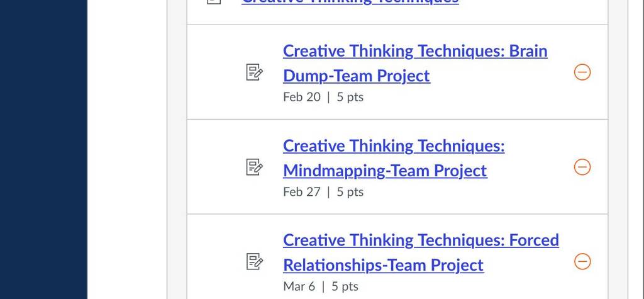Open Creative Thinking Techniques: Brain Dump-Team Project

click(x=415, y=64)
